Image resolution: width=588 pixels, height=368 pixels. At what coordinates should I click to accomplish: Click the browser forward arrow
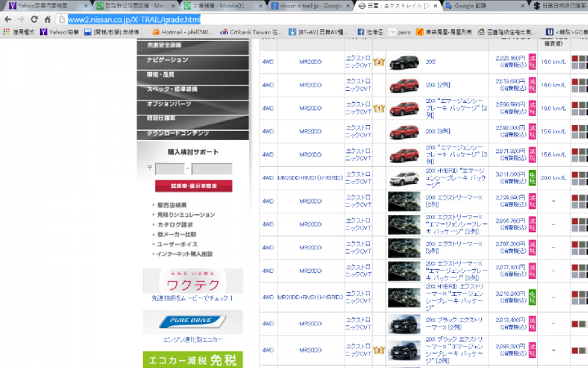[21, 19]
